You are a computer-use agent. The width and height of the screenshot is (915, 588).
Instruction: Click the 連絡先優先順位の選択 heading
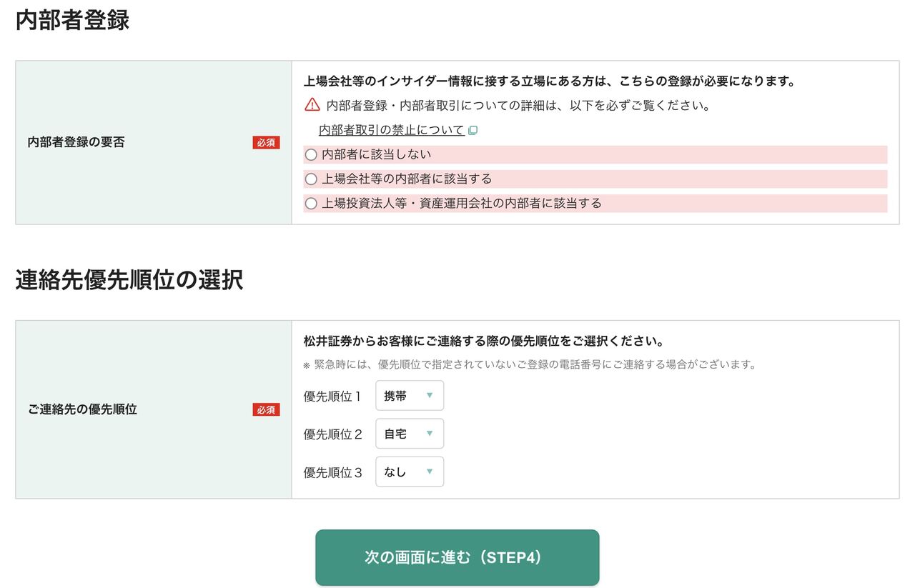point(129,280)
